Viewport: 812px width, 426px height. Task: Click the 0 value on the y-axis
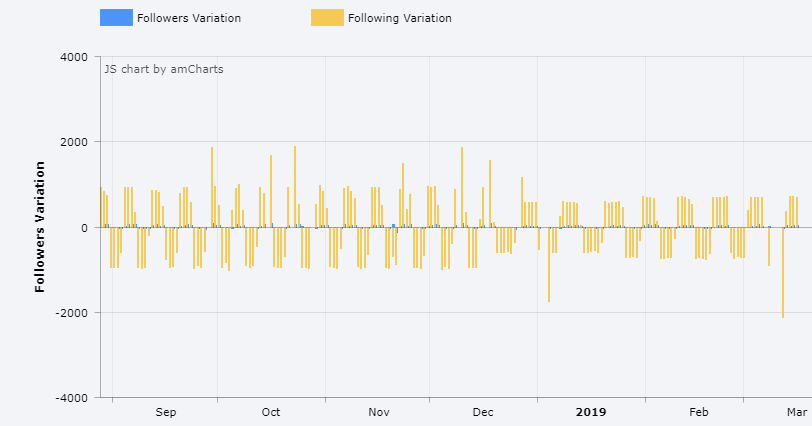pos(86,228)
